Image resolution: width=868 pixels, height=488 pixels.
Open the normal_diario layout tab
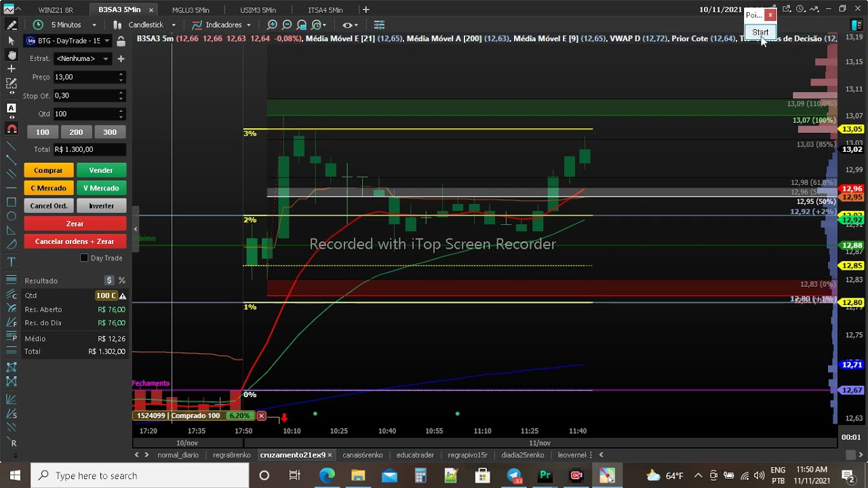pos(178,455)
